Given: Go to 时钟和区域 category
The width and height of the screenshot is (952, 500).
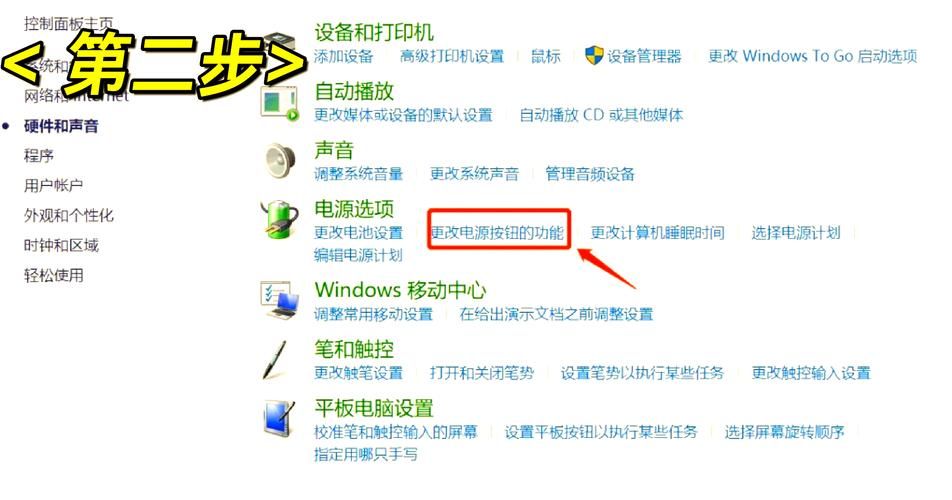Looking at the screenshot, I should (x=61, y=245).
